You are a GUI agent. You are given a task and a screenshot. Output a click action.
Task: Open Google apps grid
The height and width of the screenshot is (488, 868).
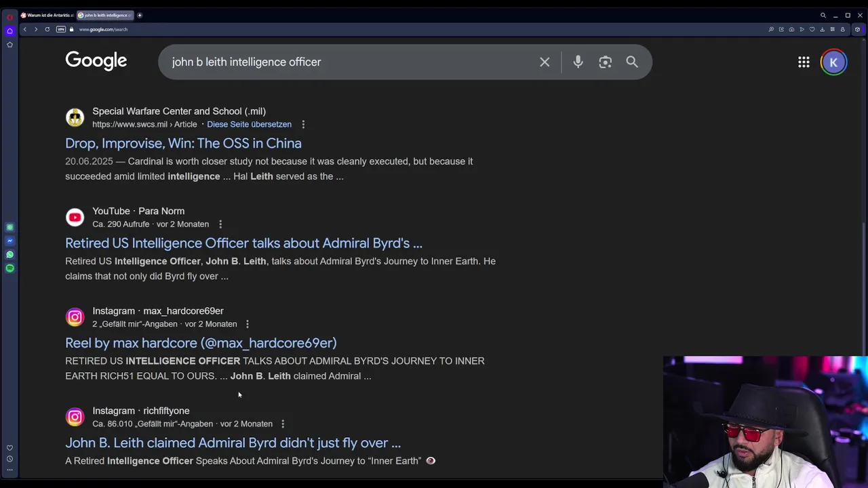(x=804, y=62)
